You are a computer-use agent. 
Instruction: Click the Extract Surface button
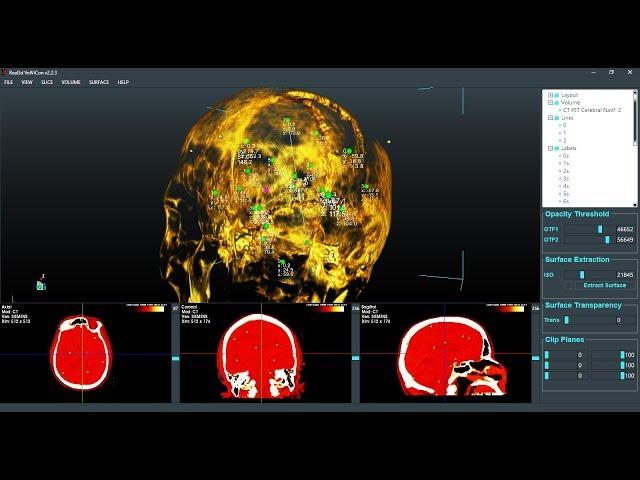(604, 285)
